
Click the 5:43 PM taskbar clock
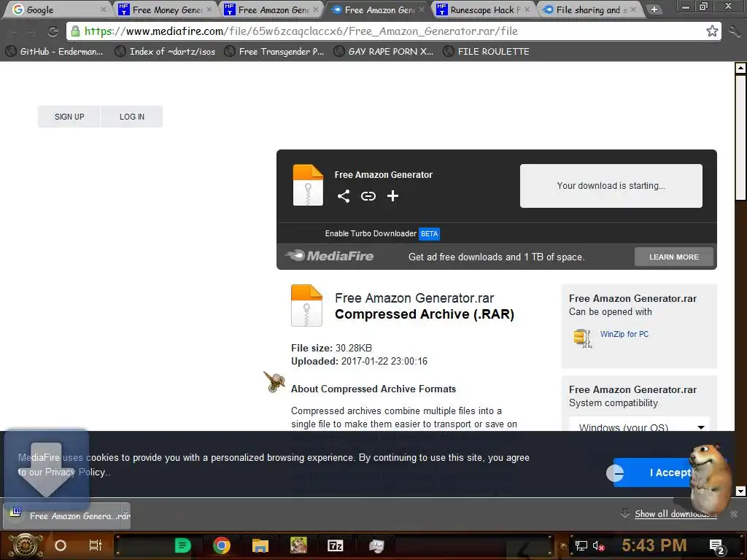(x=654, y=545)
